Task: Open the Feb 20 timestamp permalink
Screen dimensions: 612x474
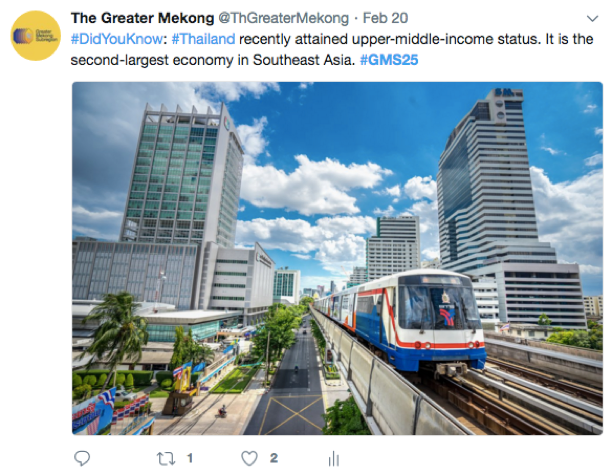Action: coord(385,18)
